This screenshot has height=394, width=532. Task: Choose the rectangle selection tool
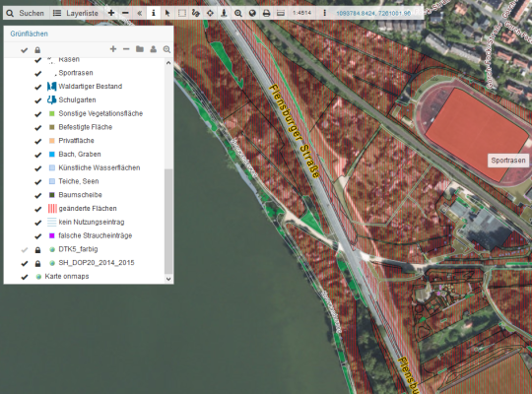tap(182, 13)
